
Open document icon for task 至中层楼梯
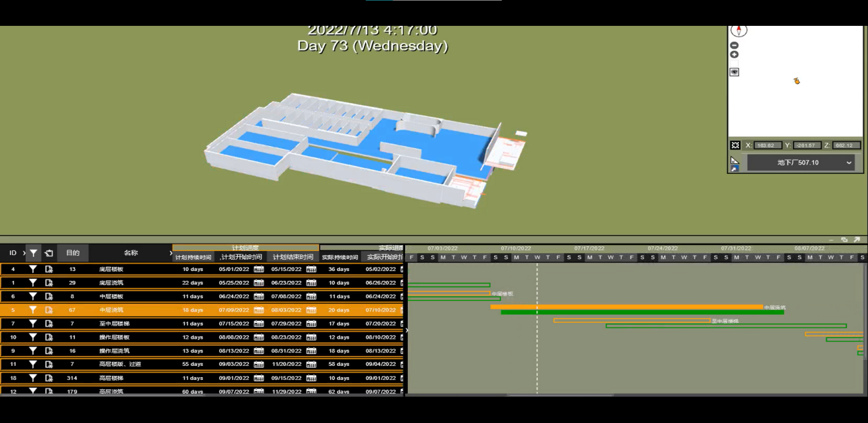[x=48, y=324]
